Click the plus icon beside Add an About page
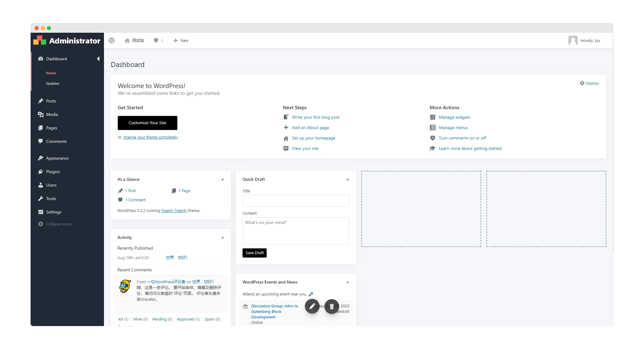 (286, 128)
